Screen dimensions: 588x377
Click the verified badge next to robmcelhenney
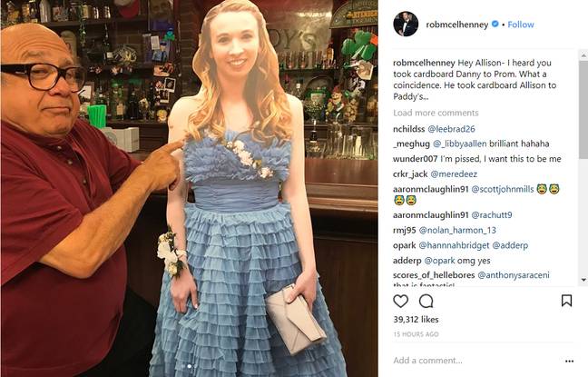(495, 24)
